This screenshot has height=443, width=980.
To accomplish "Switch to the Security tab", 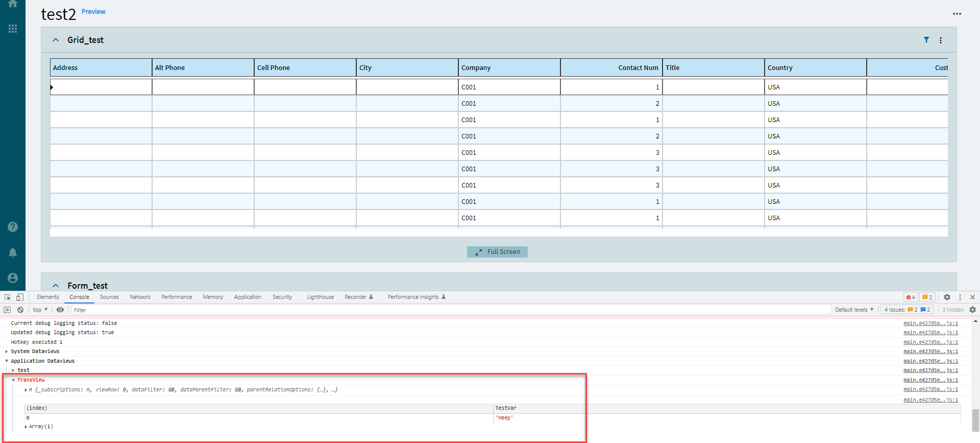I will [x=282, y=297].
